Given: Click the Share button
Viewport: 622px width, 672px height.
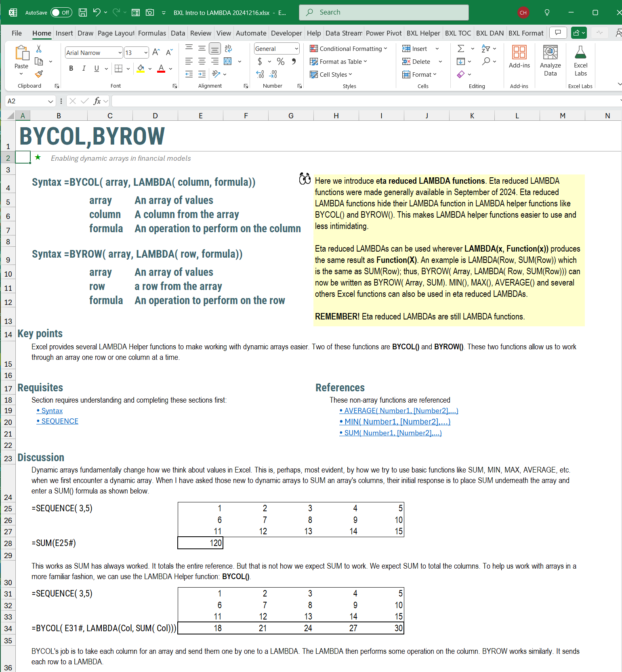Looking at the screenshot, I should (579, 33).
